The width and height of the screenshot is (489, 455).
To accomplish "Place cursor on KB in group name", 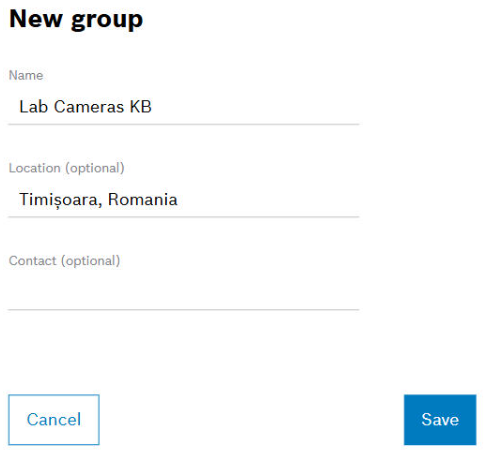I will click(141, 107).
